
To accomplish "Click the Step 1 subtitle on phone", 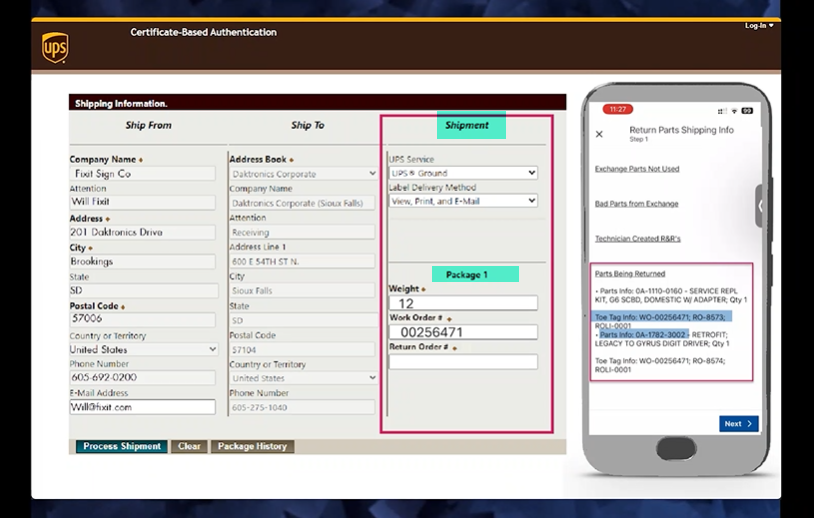I will pyautogui.click(x=639, y=140).
